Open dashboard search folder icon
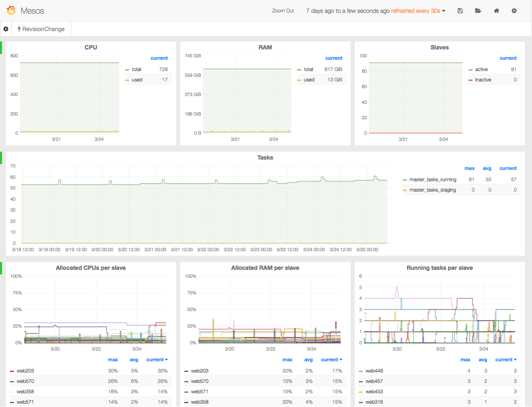The image size is (532, 407). coord(478,11)
